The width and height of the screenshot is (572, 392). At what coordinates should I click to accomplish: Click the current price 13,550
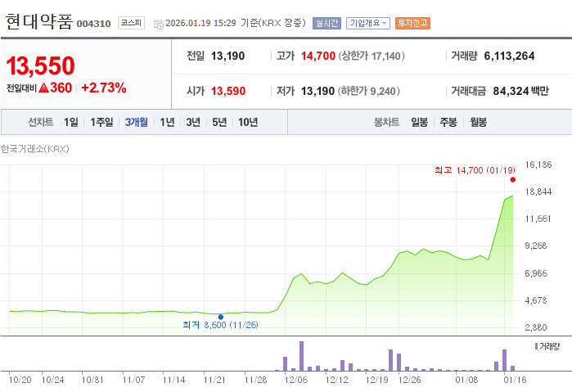click(40, 66)
